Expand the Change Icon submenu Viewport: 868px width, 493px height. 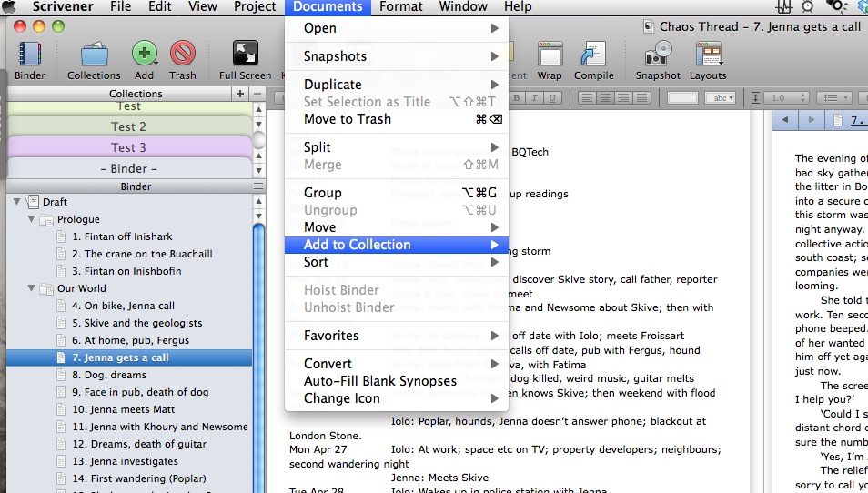click(x=397, y=398)
